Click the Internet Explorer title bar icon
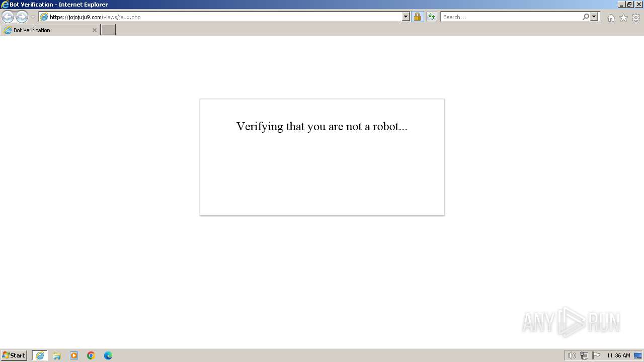The height and width of the screenshot is (362, 644). (5, 5)
